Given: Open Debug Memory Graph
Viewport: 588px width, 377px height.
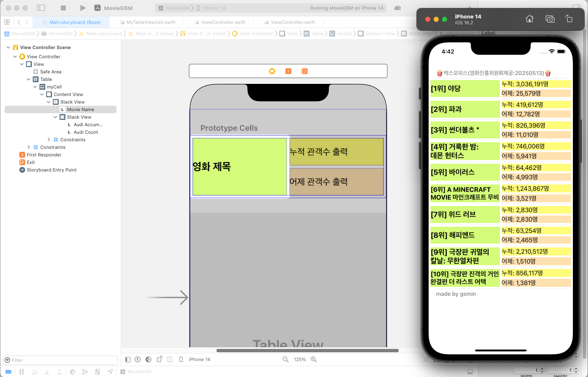Looking at the screenshot, I should [x=85, y=372].
